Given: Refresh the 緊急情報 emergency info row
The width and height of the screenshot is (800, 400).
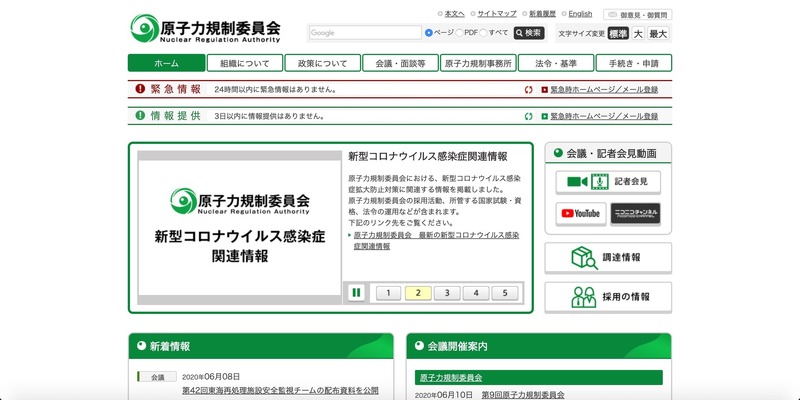Looking at the screenshot, I should (x=529, y=90).
